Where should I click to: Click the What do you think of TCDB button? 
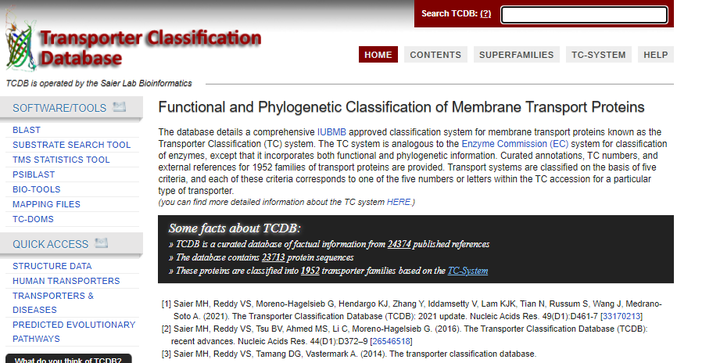coord(68,359)
